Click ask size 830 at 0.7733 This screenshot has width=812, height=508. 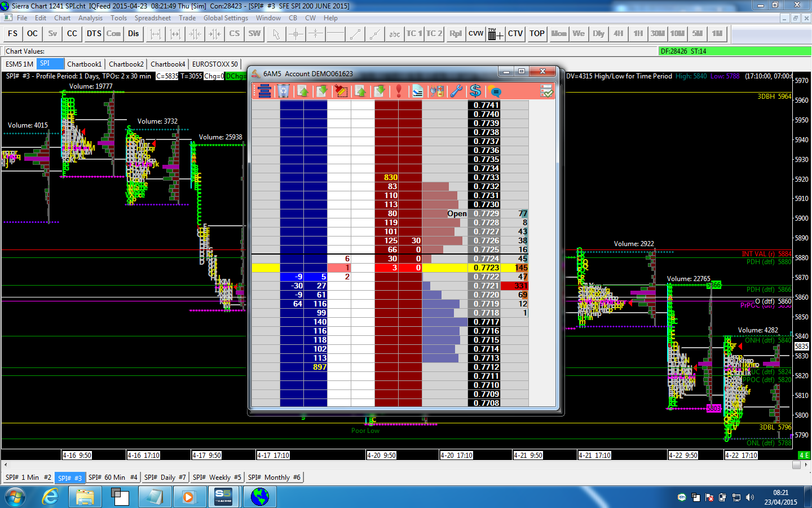386,178
